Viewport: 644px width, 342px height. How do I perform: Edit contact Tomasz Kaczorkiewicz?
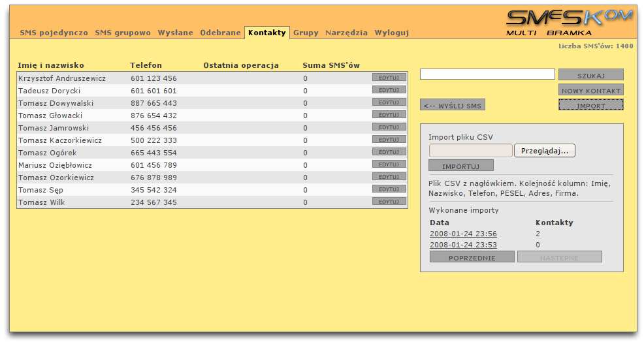point(389,139)
